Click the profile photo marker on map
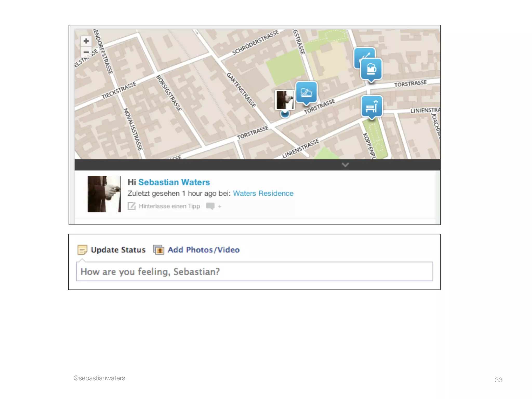Screen dimensions: 532x399 tap(285, 100)
